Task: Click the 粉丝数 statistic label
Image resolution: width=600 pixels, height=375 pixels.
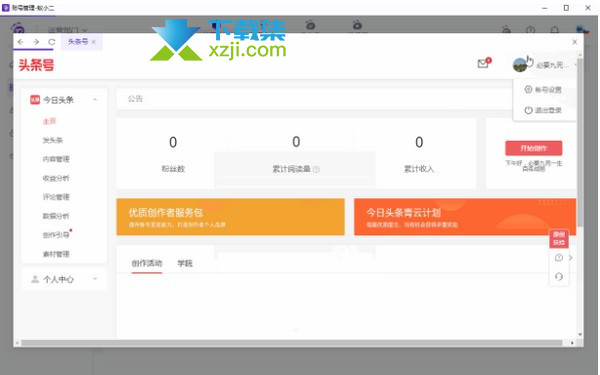Action: [x=173, y=169]
